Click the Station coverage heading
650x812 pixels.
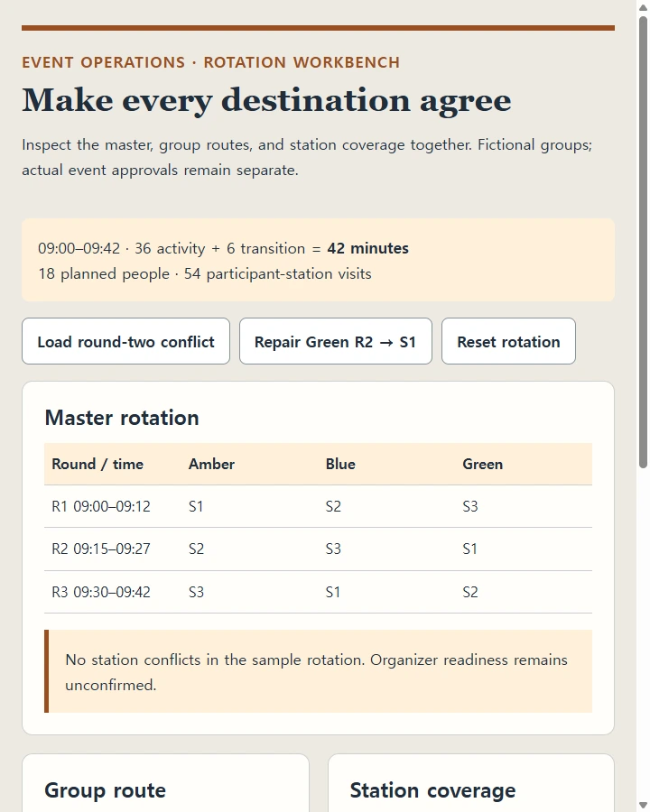click(432, 790)
